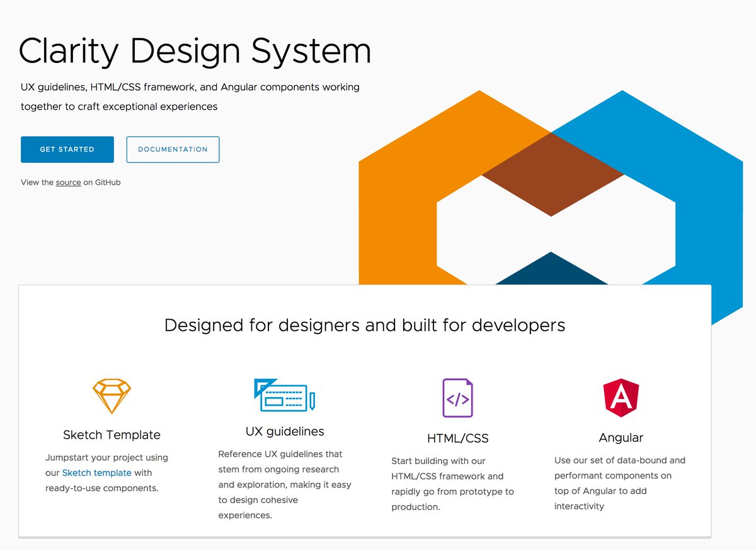Click the 'Use our set of data-bound' paragraph
This screenshot has width=756, height=551.
620,483
